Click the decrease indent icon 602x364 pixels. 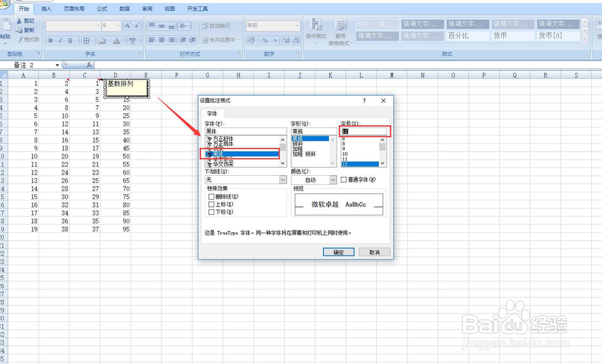[183, 40]
